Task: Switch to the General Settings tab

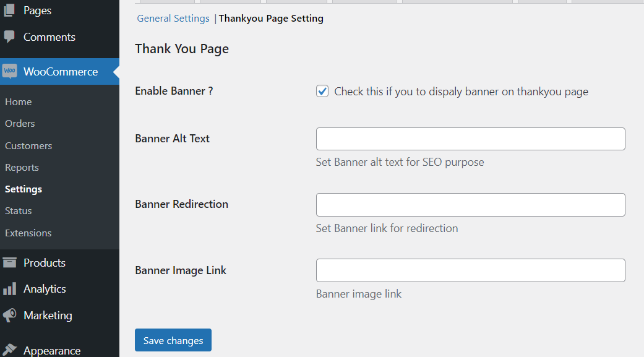Action: click(173, 18)
